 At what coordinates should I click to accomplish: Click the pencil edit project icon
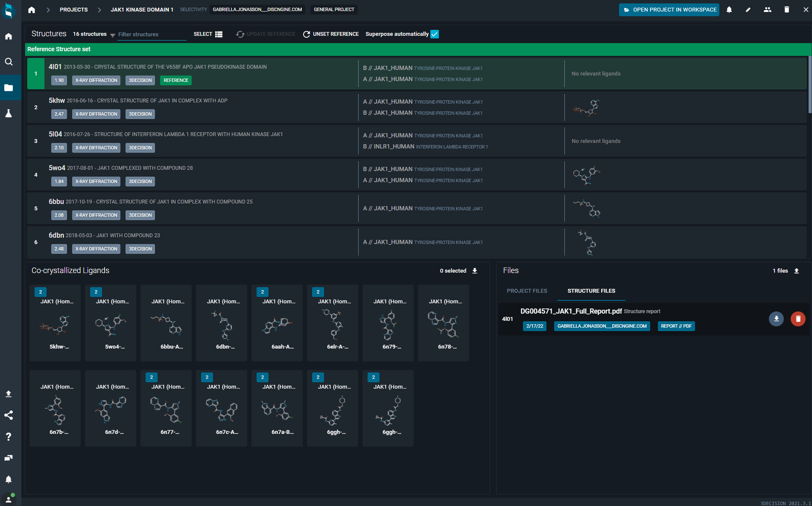(x=748, y=9)
